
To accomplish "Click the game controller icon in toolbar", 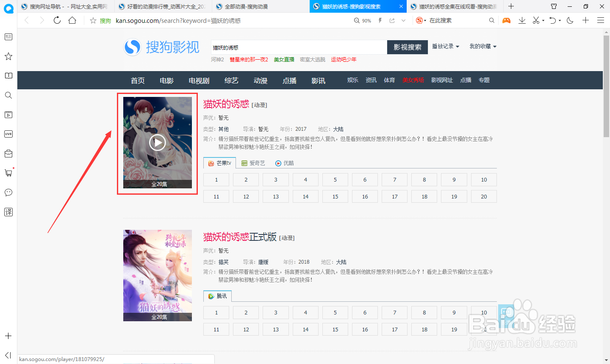I will click(x=506, y=20).
